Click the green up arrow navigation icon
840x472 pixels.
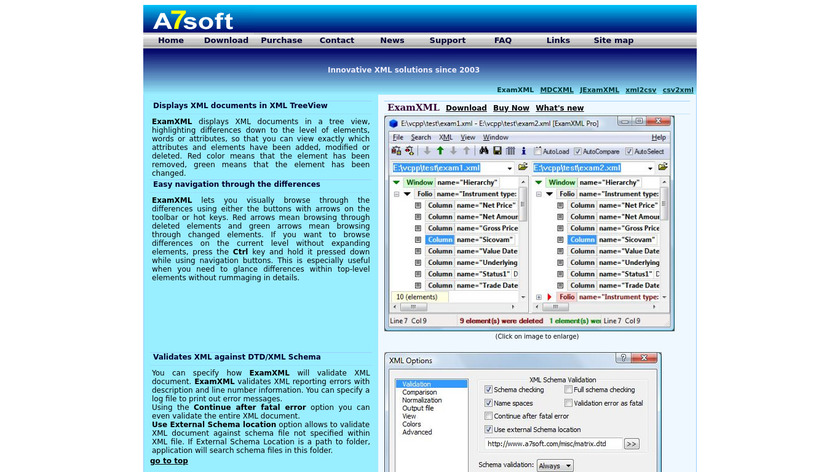tap(440, 151)
